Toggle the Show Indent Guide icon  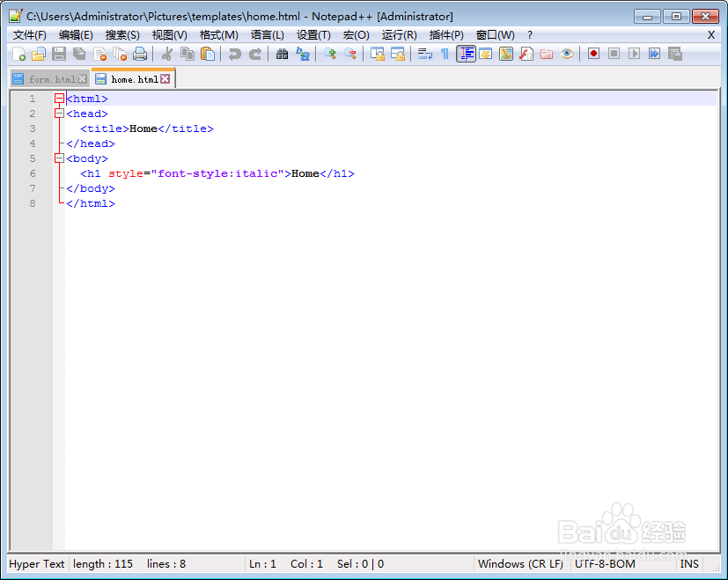pyautogui.click(x=466, y=54)
